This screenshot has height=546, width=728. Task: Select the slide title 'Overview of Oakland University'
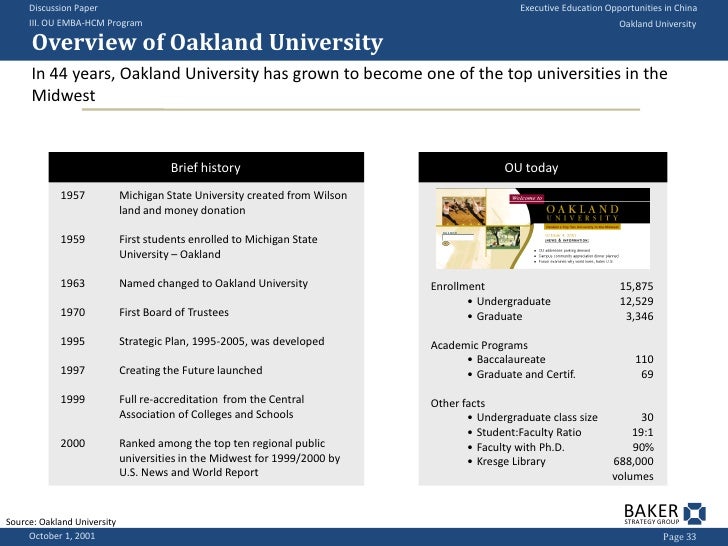coord(207,42)
